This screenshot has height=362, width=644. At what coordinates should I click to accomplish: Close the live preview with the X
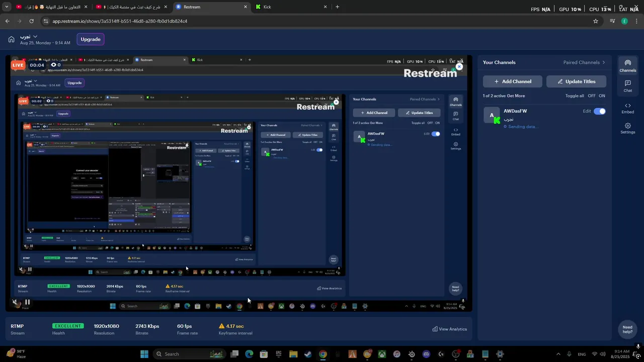(x=459, y=66)
